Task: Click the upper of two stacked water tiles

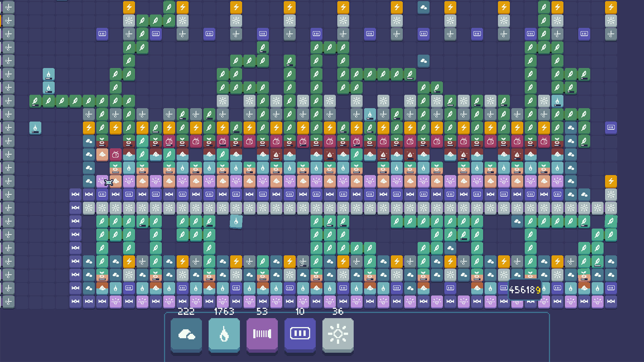Action: [x=49, y=74]
